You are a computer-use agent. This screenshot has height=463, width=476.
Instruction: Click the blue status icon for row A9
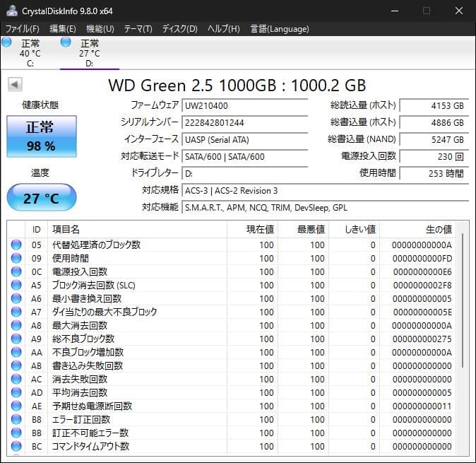click(16, 339)
